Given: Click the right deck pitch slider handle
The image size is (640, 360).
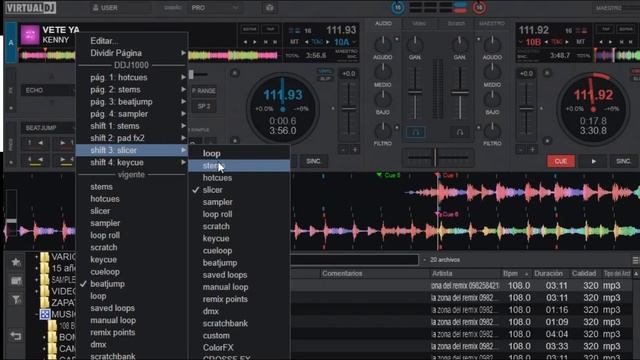Looking at the screenshot, I should (x=527, y=109).
